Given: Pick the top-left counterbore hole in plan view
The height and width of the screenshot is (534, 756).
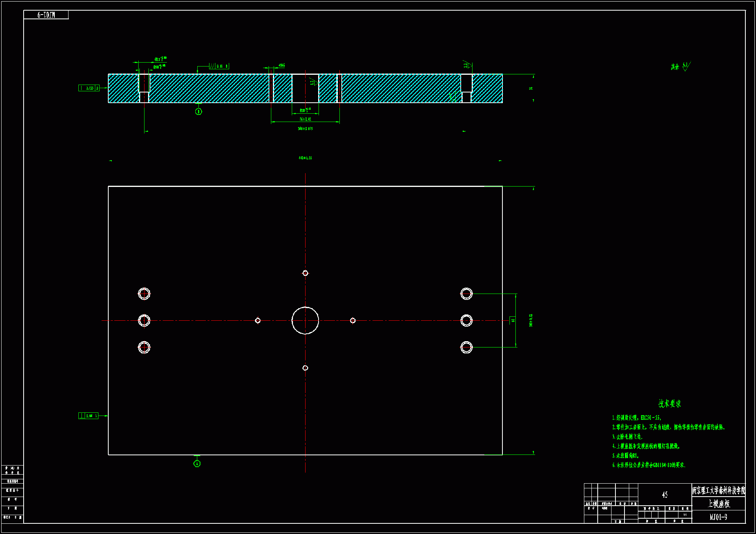Looking at the screenshot, I should click(x=144, y=294).
